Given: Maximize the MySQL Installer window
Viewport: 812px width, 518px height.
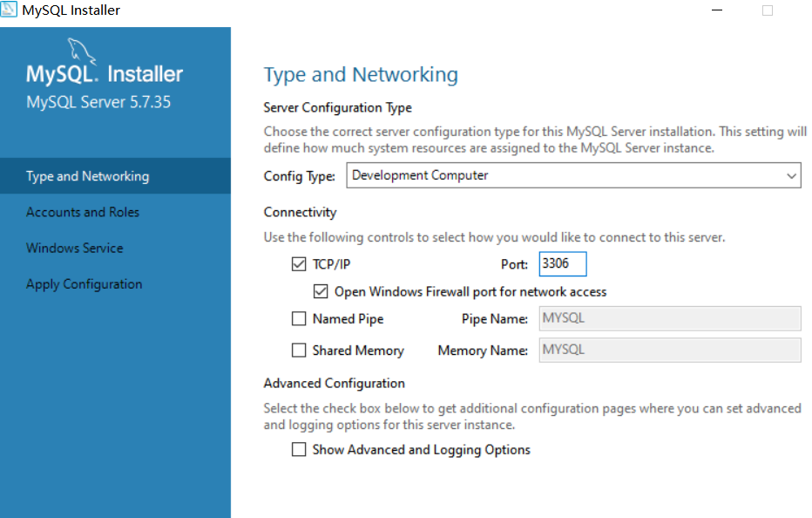Looking at the screenshot, I should [x=768, y=10].
